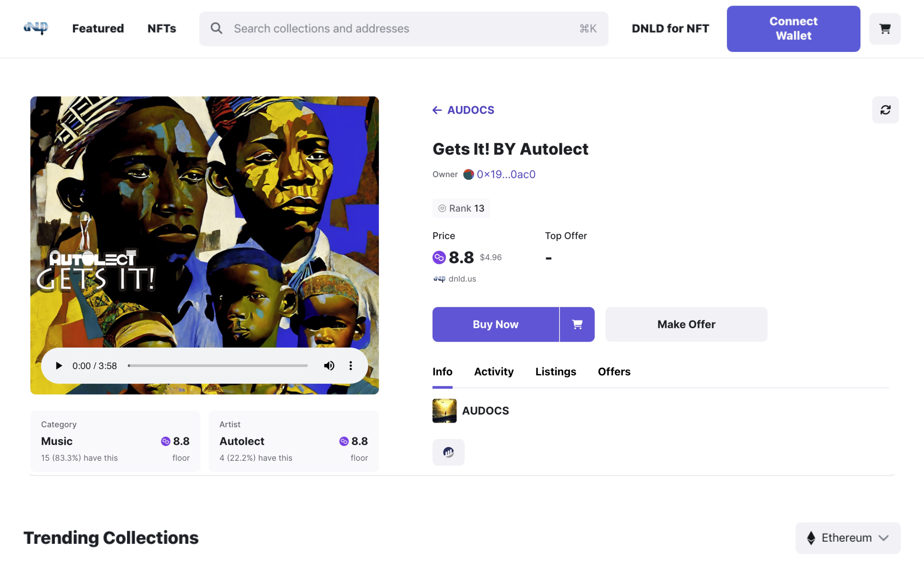Click the AUDOCS collection thumbnail
Image resolution: width=924 pixels, height=577 pixels.
(x=444, y=411)
